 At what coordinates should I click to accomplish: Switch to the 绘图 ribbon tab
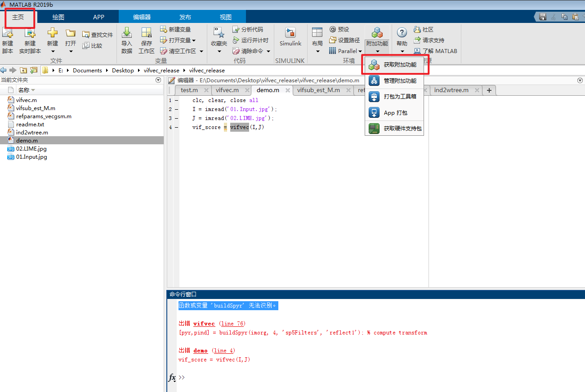58,16
